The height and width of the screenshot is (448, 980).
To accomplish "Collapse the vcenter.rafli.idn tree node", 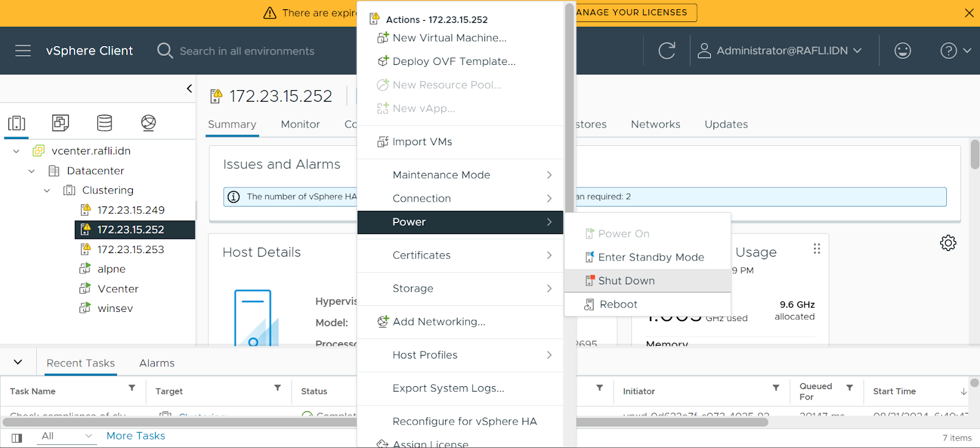I will click(17, 151).
